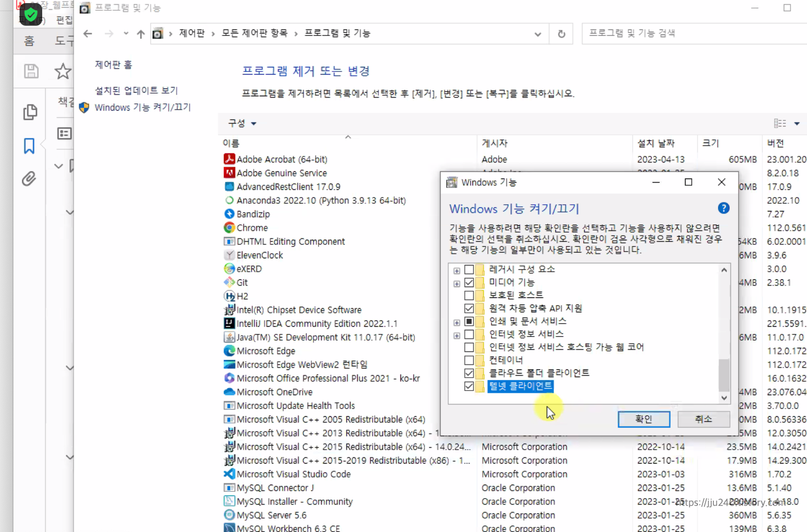The image size is (807, 532).
Task: Select the Java SE Development Kit icon
Action: (229, 337)
